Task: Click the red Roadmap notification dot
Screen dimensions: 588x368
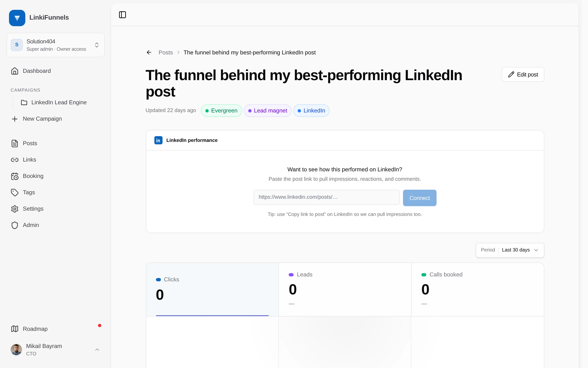Action: tap(100, 325)
